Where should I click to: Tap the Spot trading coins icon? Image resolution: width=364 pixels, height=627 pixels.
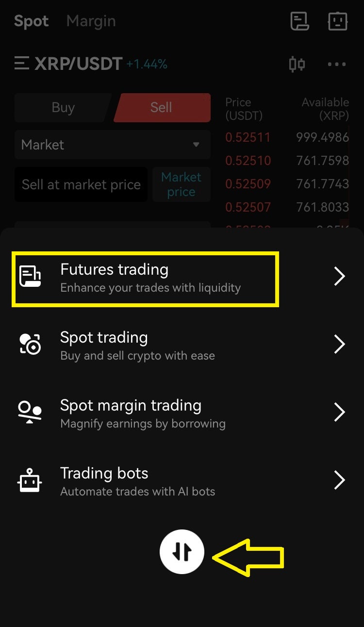30,344
